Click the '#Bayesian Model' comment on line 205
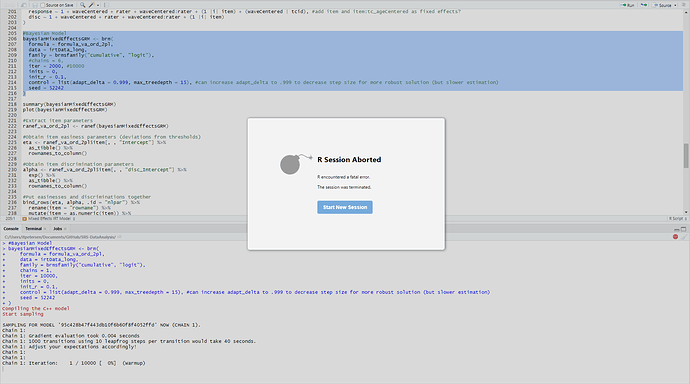This screenshot has height=384, width=690. [x=44, y=33]
